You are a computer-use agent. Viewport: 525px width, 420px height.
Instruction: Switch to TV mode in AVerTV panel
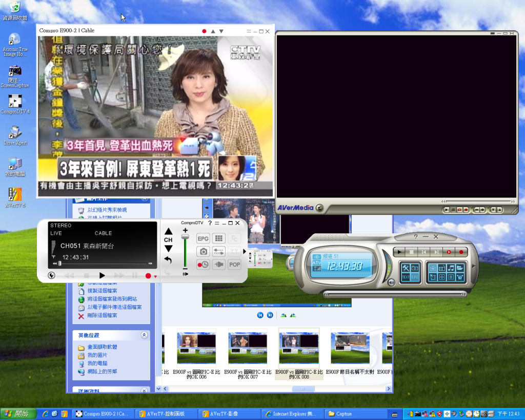point(433,268)
